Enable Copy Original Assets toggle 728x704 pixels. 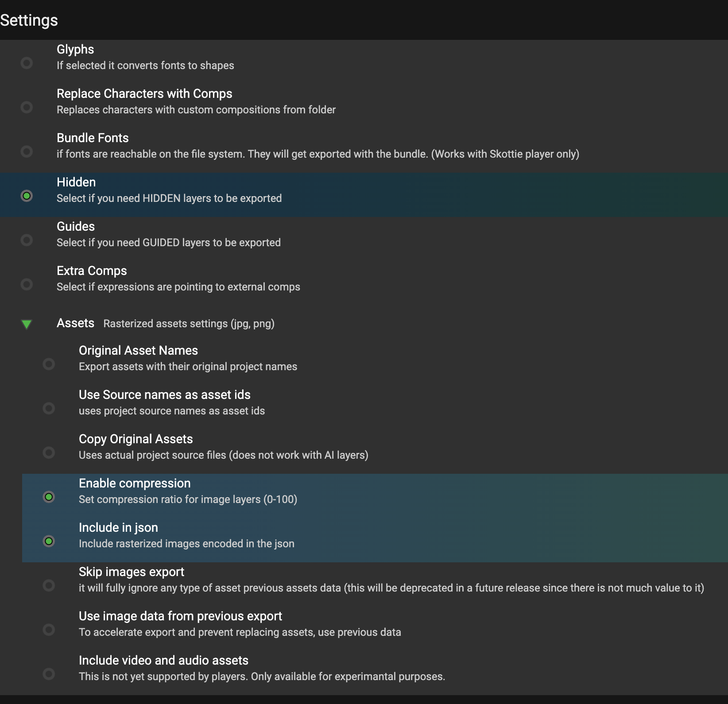click(49, 453)
